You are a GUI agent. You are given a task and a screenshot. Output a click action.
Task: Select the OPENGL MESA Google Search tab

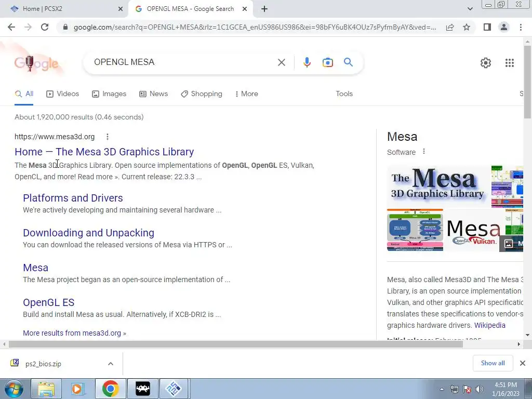click(190, 9)
